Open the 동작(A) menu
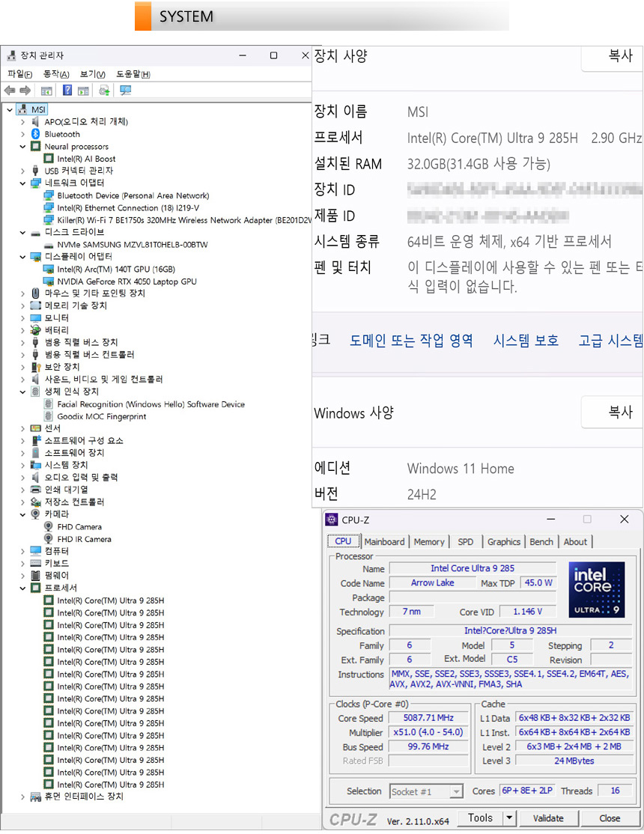Viewport: 644px width, 834px height. pos(56,74)
